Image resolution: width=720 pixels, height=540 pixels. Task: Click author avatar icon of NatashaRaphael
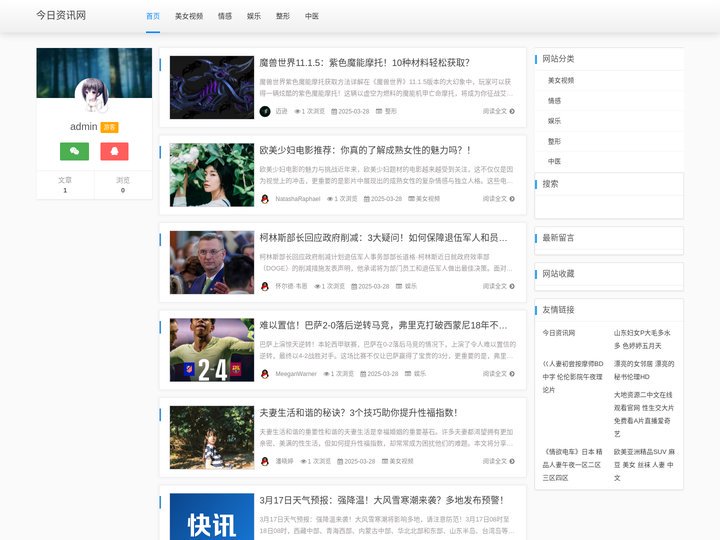[265, 199]
